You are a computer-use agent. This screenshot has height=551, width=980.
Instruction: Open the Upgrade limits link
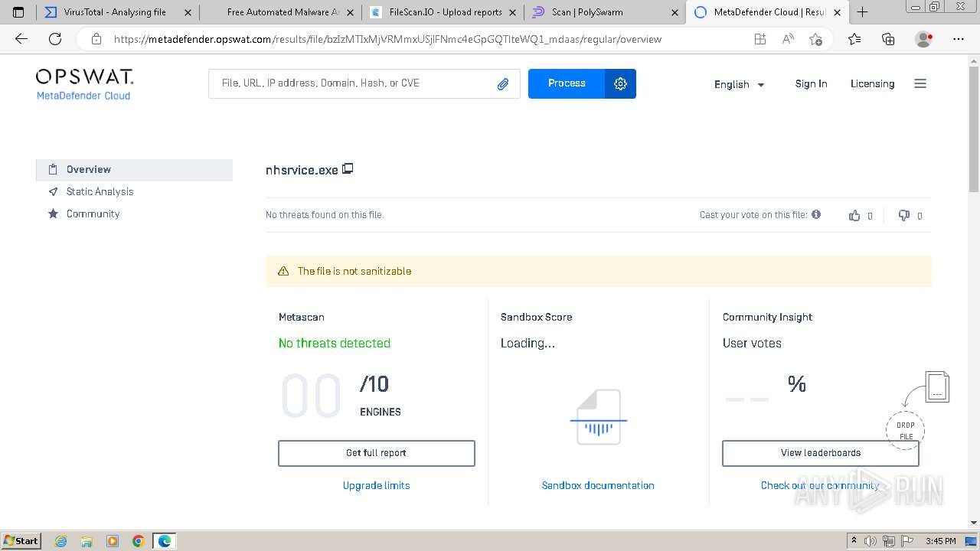tap(376, 485)
